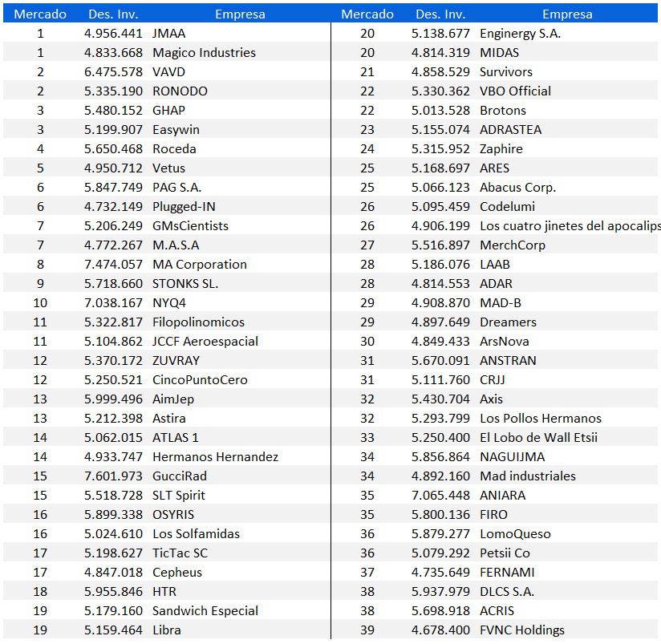Click the Abacus Corp. entry
Image resolution: width=661 pixels, height=644 pixels.
(517, 188)
